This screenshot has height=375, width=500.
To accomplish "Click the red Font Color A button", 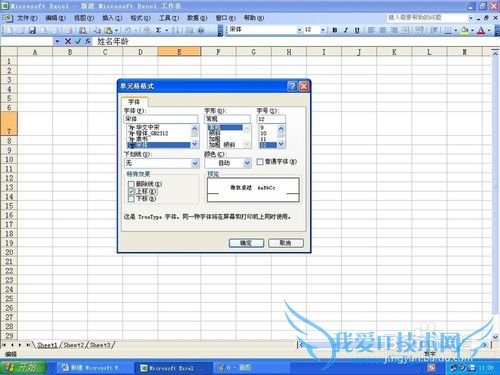I will pyautogui.click(x=481, y=30).
